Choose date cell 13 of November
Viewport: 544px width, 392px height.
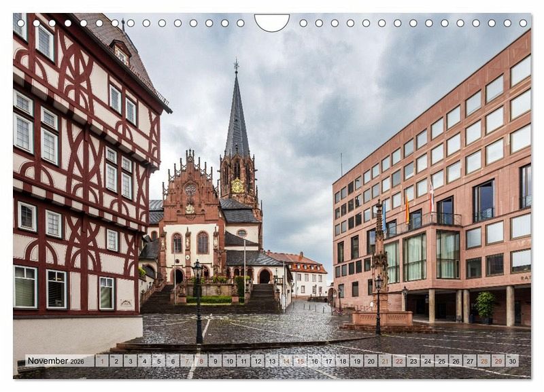coord(272,361)
